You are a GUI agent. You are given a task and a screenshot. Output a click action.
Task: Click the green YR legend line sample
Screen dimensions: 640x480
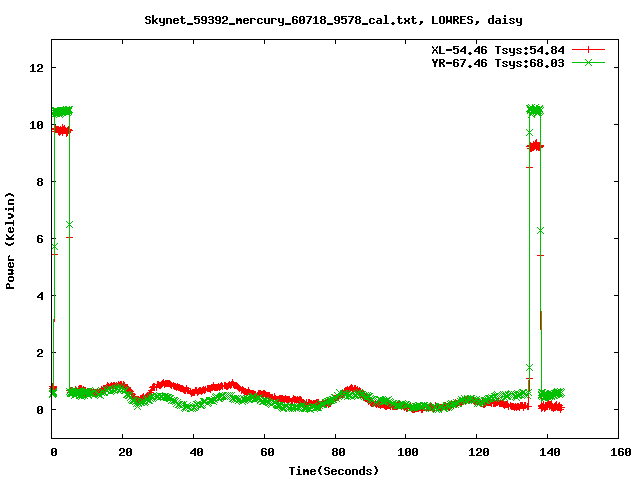point(588,62)
